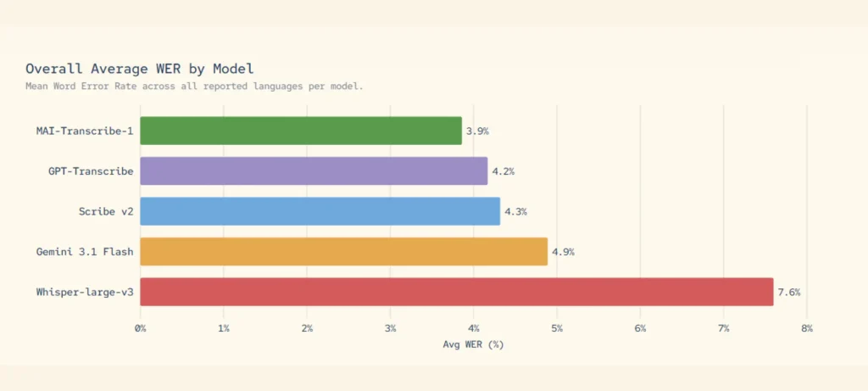Viewport: 868px width, 391px height.
Task: Select the Whisper-large-v3 label
Action: (85, 292)
